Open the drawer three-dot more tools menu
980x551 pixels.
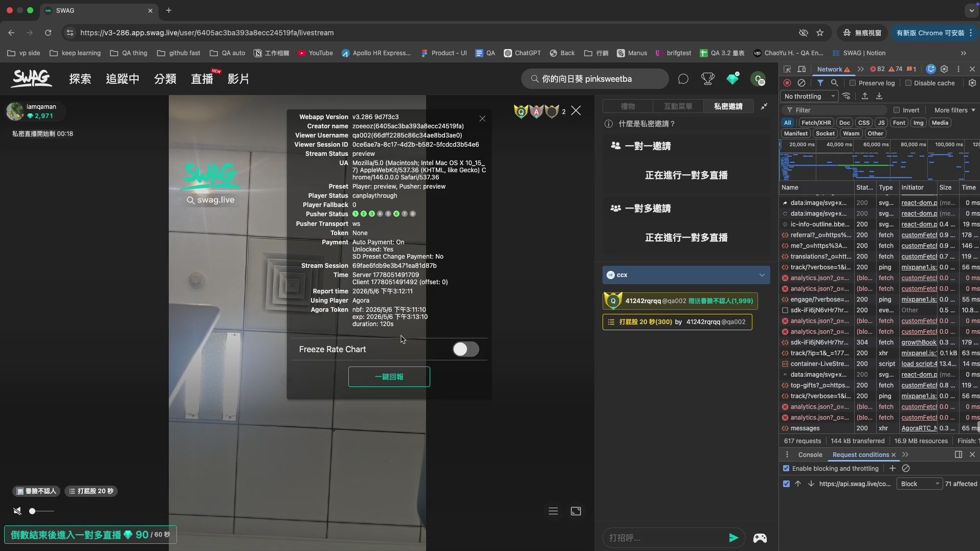787,454
